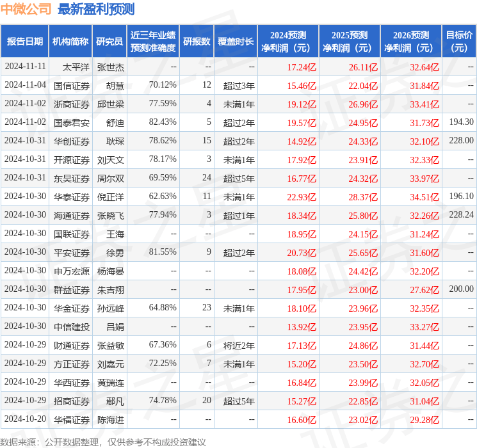The image size is (477, 448).
Task: Select the 方正证券 institution cell
Action: [x=72, y=364]
